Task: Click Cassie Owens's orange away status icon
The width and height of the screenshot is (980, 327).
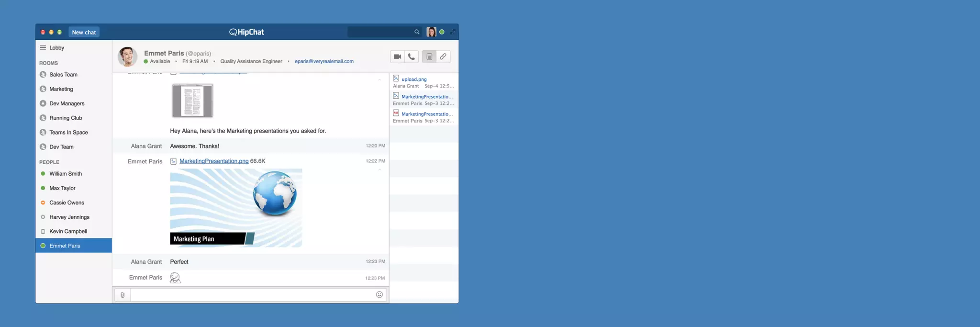Action: (43, 203)
